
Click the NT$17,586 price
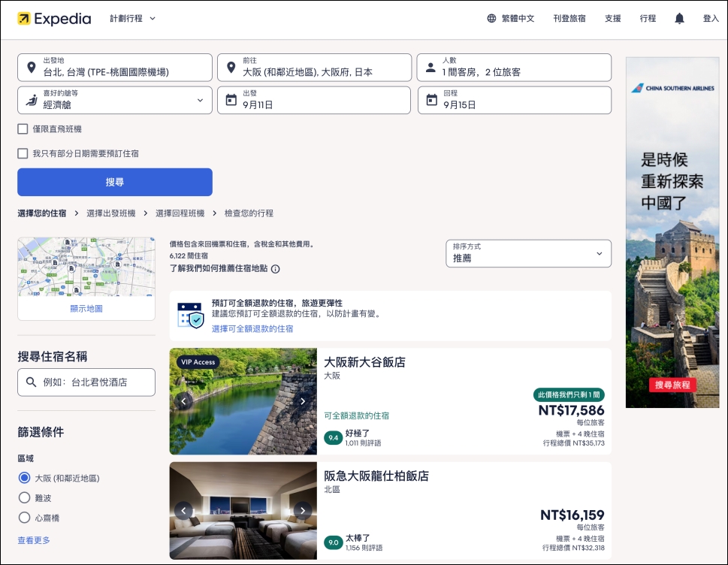coord(571,410)
